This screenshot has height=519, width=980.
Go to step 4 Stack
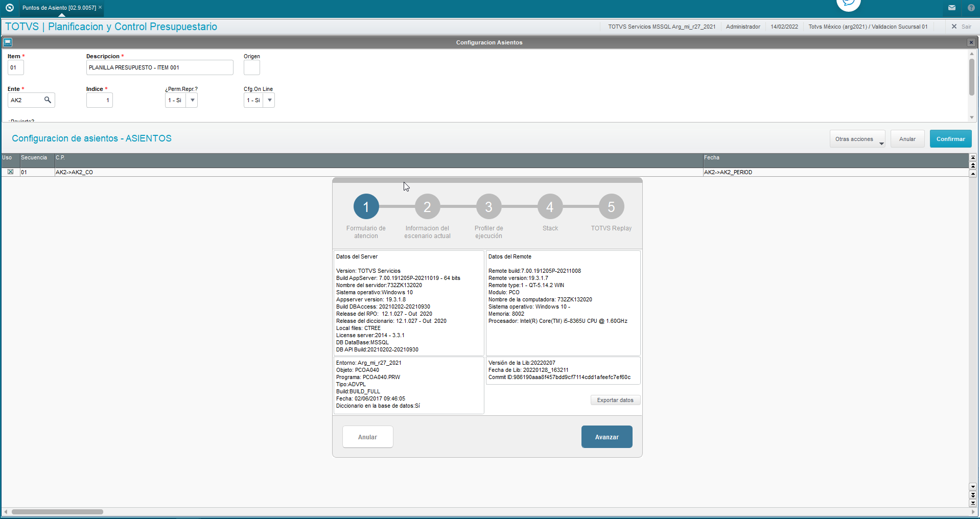pos(550,207)
